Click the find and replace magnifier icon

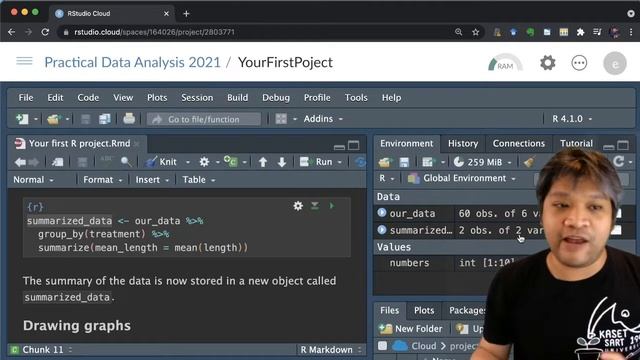point(126,162)
